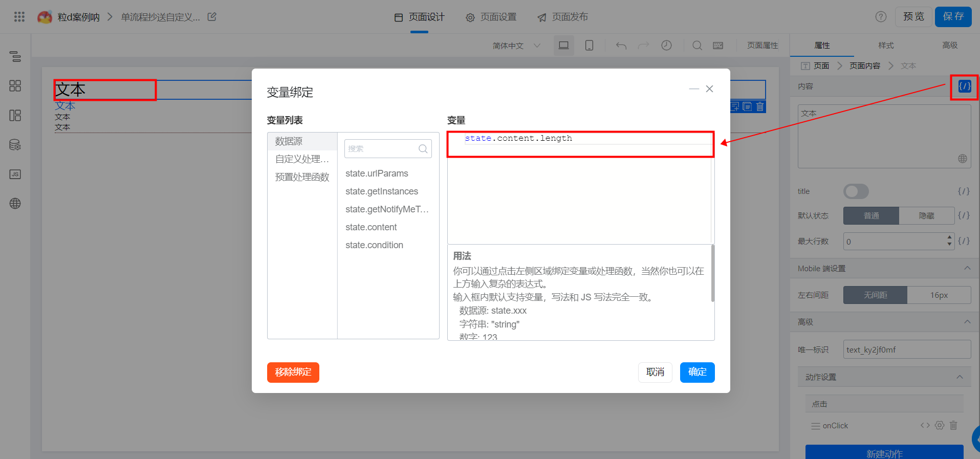The height and width of the screenshot is (459, 980).
Task: Select state.content in the variable list
Action: point(371,227)
